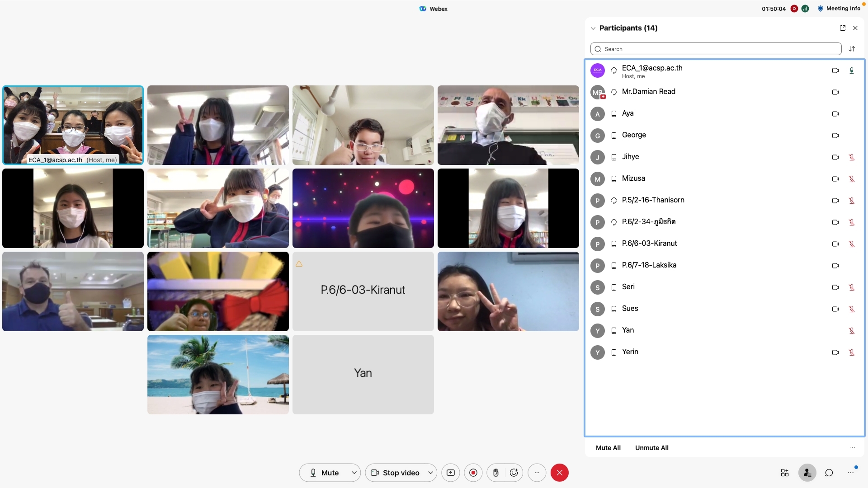Click the Raise hand icon
This screenshot has height=488, width=868.
(x=496, y=473)
